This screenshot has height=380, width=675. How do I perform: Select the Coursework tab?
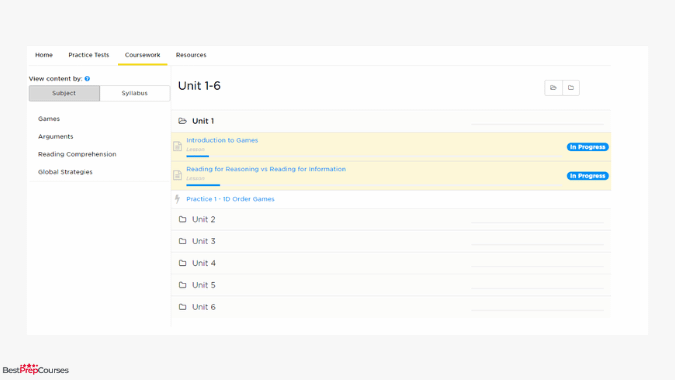click(x=142, y=55)
